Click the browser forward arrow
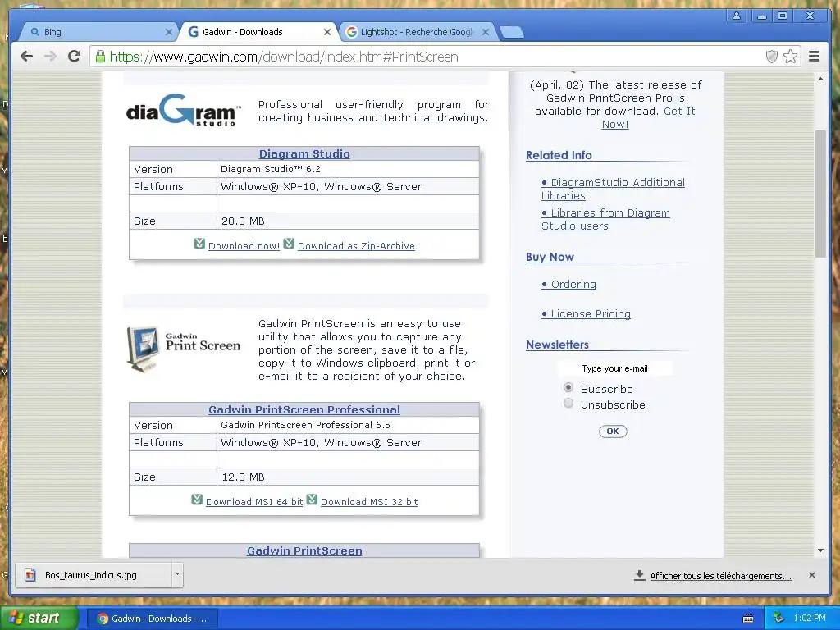Screen dimensions: 840x630 [50, 57]
